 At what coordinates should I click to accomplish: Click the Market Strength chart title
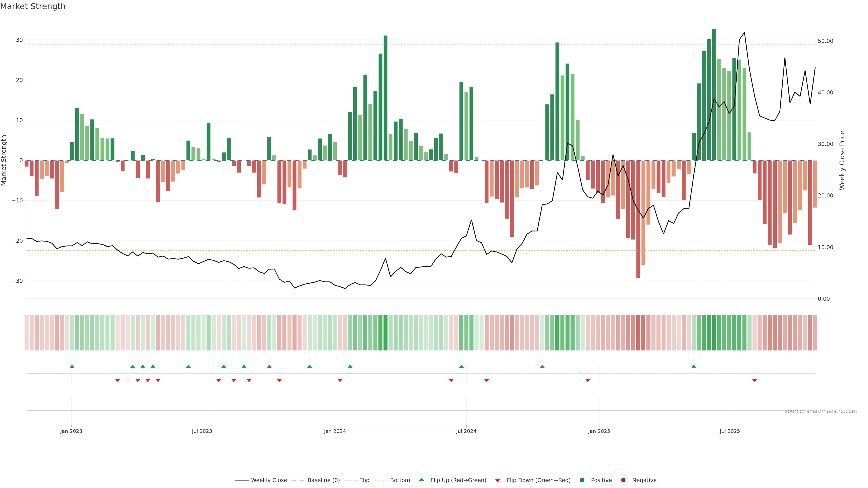(x=33, y=6)
